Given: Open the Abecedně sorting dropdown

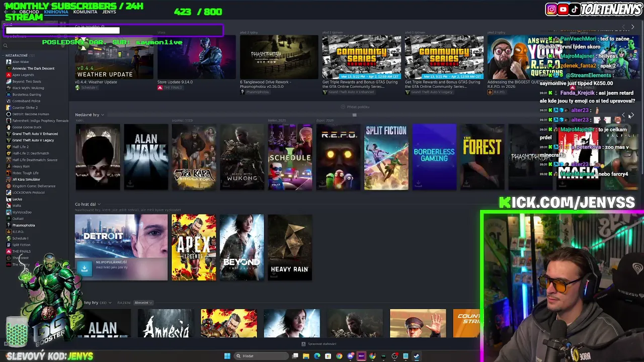Looking at the screenshot, I should (143, 303).
